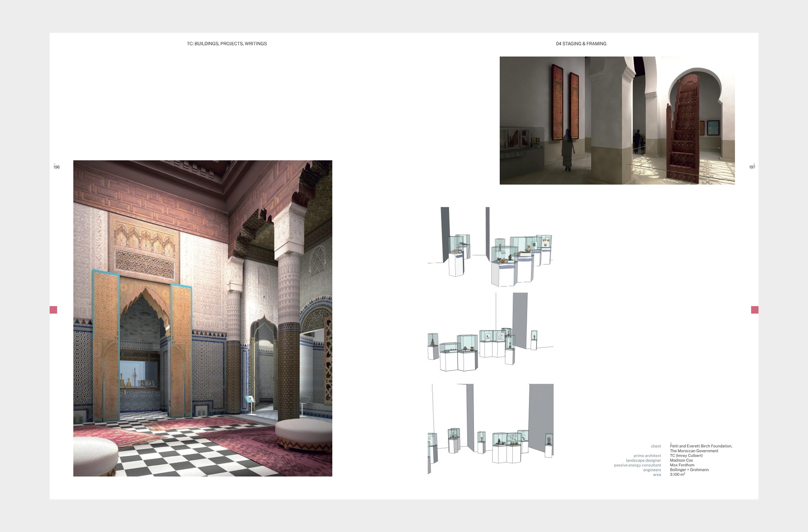Click the 'passive energy consultant' label
This screenshot has width=808, height=532.
pos(637,465)
